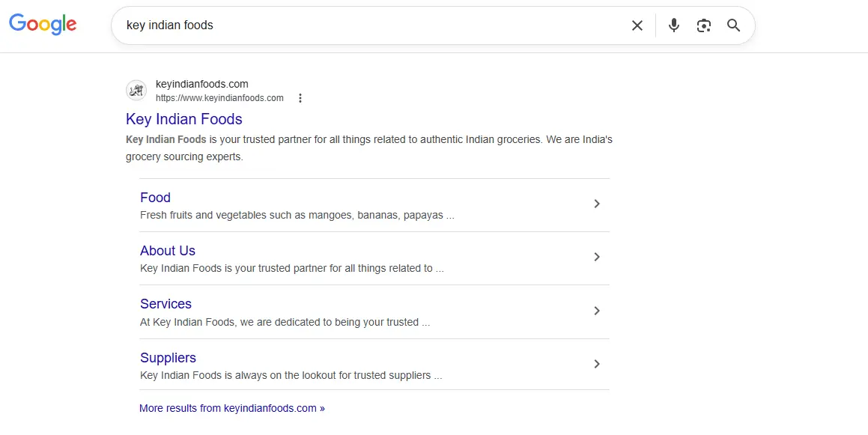
Task: Start voice search with microphone
Action: click(674, 25)
